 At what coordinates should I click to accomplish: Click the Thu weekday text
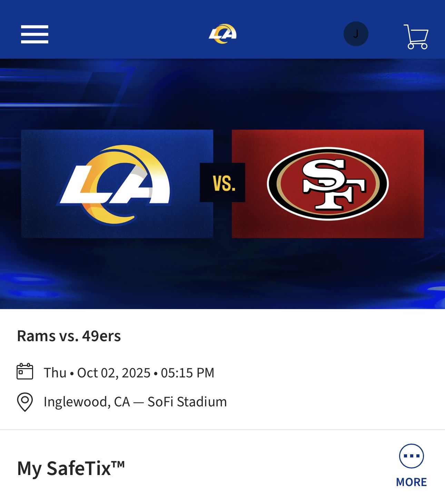(55, 373)
